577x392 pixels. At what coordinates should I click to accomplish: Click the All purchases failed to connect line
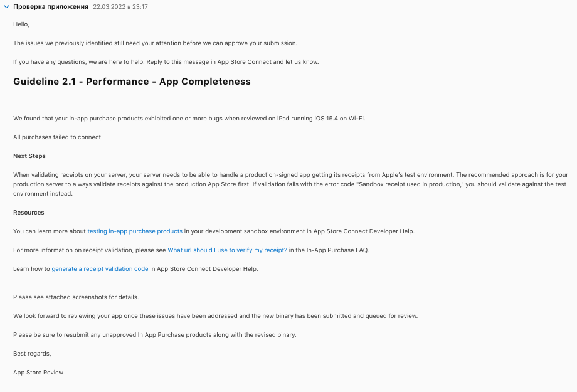(x=57, y=137)
